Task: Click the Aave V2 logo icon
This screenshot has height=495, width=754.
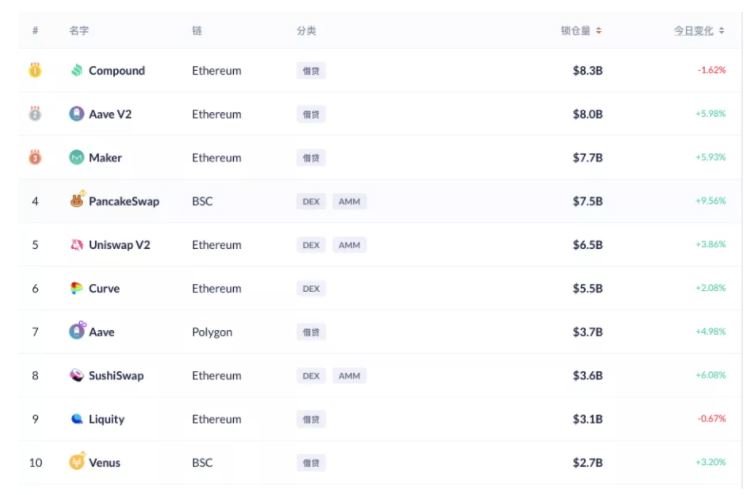Action: click(x=76, y=114)
